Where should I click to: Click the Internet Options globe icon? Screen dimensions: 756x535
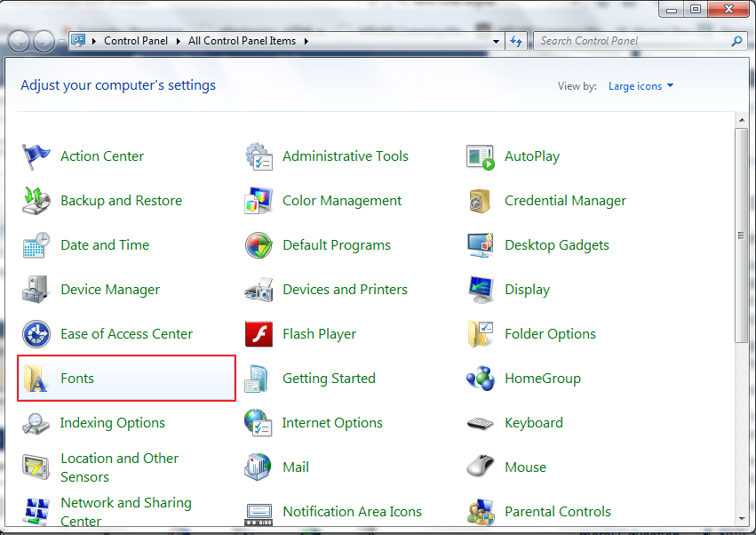click(258, 423)
